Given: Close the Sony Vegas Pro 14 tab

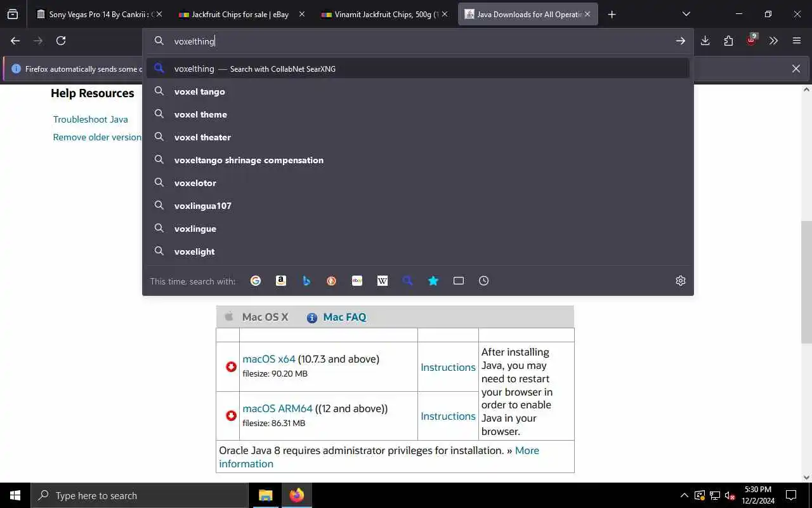Looking at the screenshot, I should coord(159,14).
